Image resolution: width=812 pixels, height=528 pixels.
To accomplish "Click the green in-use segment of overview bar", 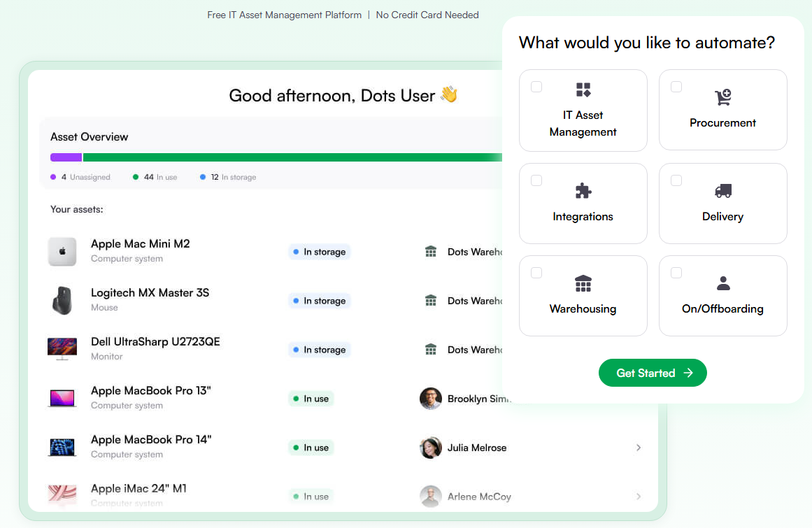I will pyautogui.click(x=280, y=157).
